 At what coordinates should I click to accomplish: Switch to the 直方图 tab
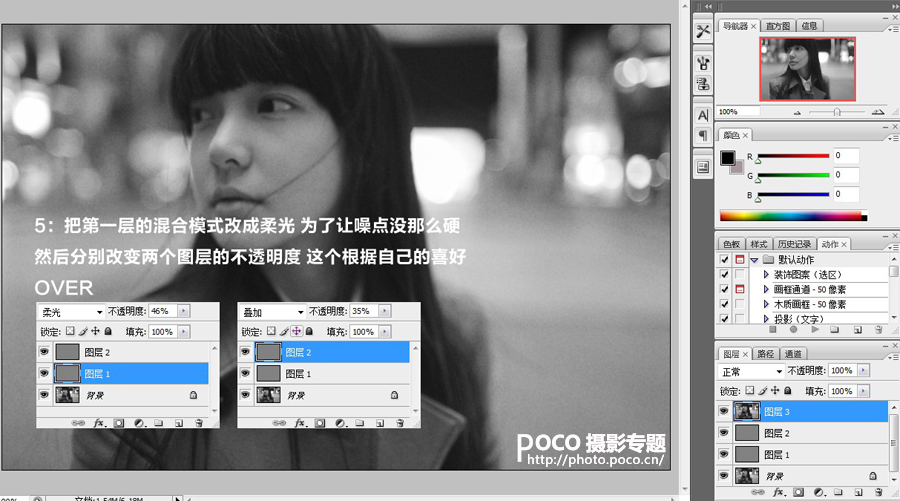(778, 26)
